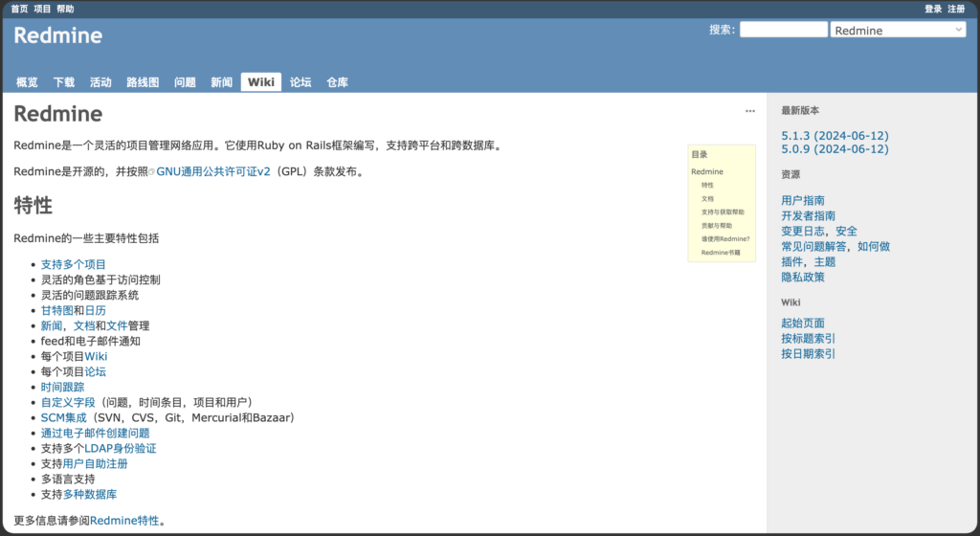Image resolution: width=980 pixels, height=536 pixels.
Task: Open the 按标题索引 wiki link
Action: pos(808,338)
